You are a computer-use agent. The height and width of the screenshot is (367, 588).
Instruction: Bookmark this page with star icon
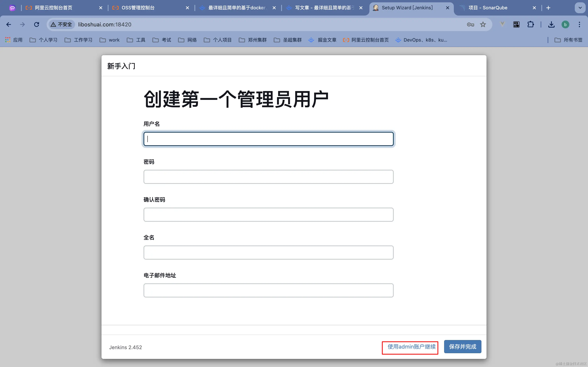(483, 24)
